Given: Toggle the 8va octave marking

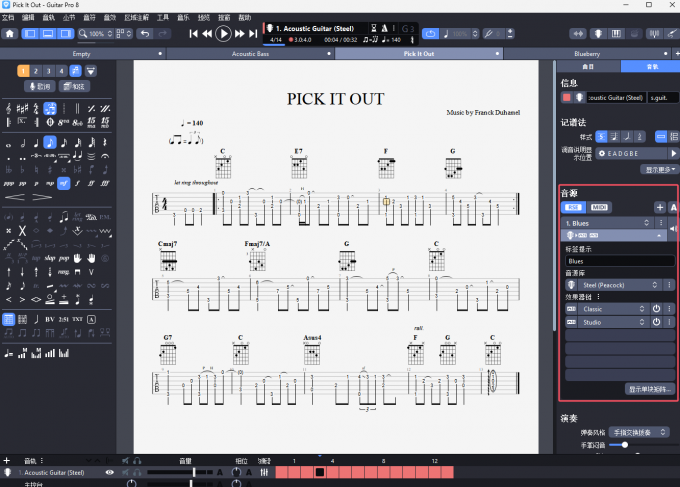Looking at the screenshot, I should 63,122.
